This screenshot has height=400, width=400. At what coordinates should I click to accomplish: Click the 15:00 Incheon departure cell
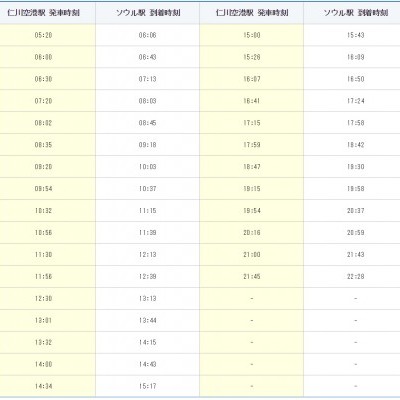pos(252,35)
